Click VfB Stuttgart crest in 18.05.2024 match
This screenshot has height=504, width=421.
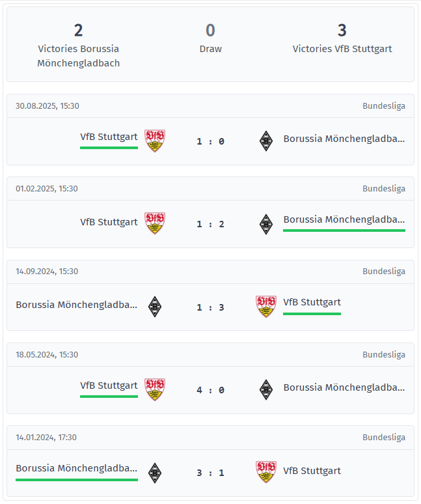[x=155, y=389]
